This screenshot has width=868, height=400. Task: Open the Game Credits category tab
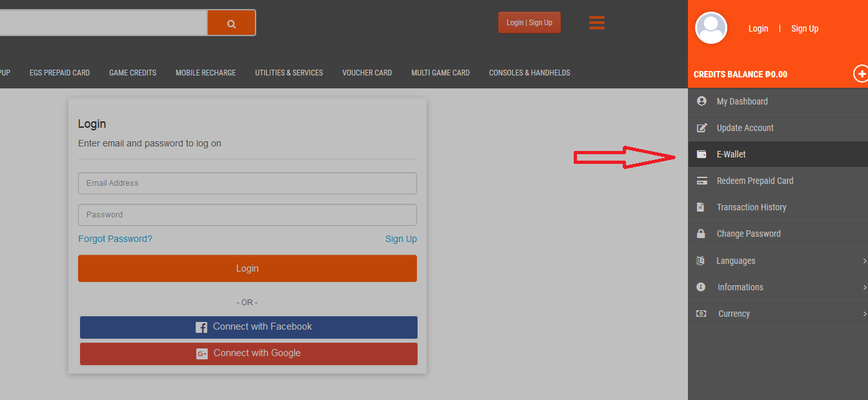[x=133, y=73]
